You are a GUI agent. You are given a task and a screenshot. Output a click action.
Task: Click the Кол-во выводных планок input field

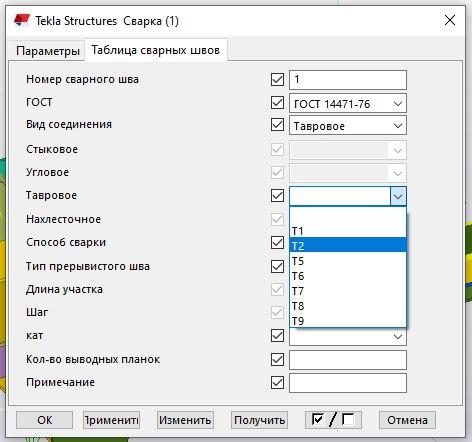click(x=348, y=360)
